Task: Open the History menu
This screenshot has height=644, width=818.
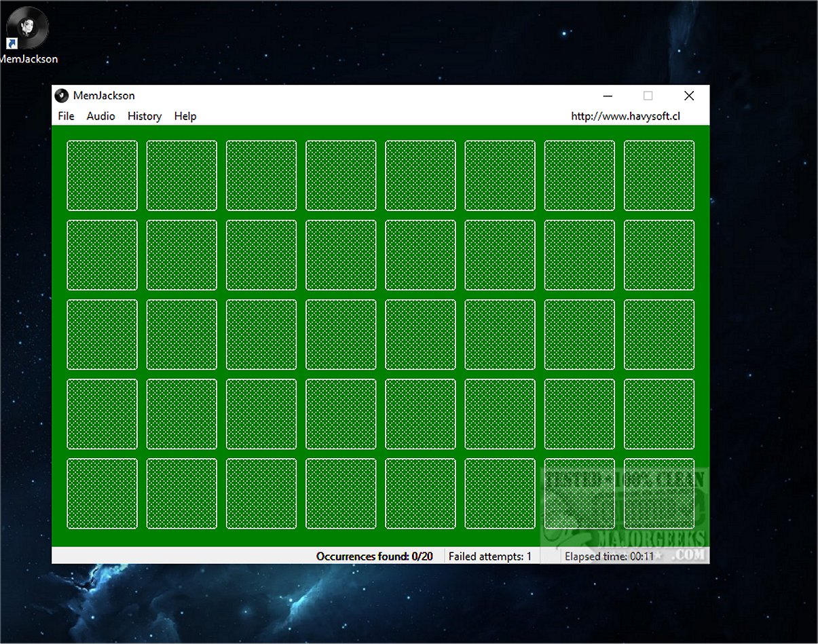Action: 145,116
